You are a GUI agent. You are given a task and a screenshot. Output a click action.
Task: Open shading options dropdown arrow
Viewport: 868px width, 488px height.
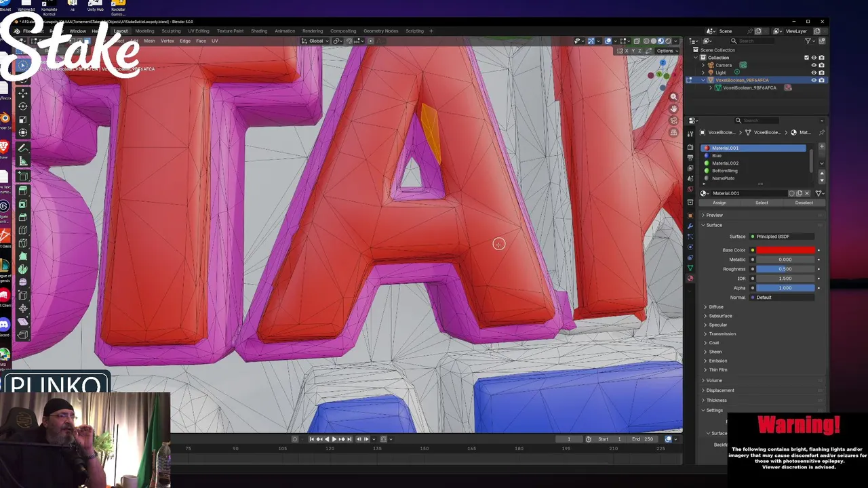[x=675, y=41]
